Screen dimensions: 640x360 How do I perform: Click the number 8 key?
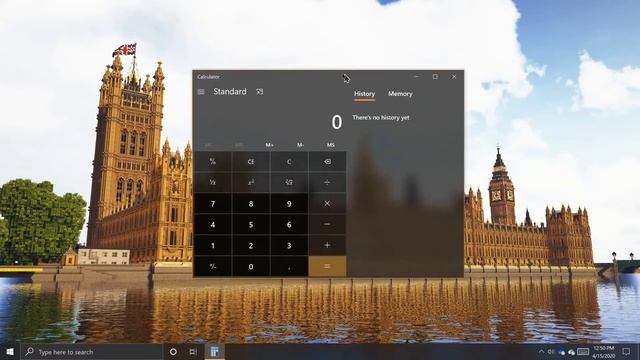point(251,203)
